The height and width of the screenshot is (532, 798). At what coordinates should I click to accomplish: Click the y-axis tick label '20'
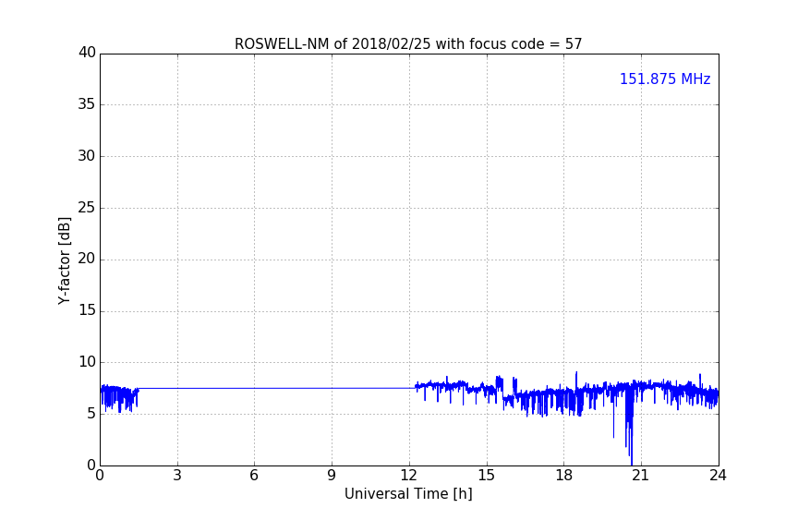point(87,259)
